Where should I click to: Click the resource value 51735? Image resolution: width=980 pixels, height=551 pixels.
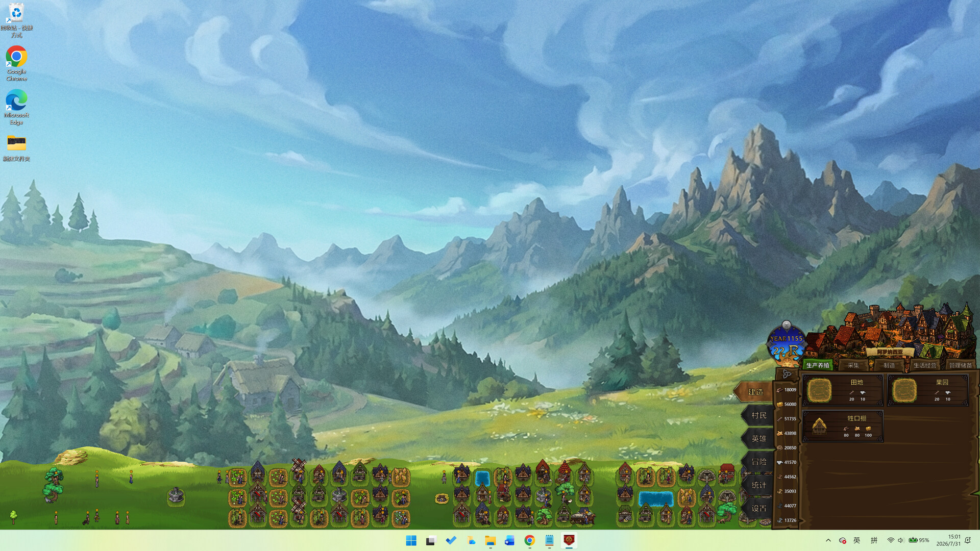click(x=790, y=419)
